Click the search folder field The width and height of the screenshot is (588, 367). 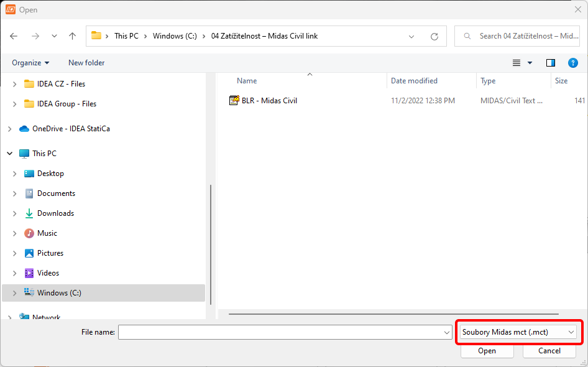click(x=517, y=36)
